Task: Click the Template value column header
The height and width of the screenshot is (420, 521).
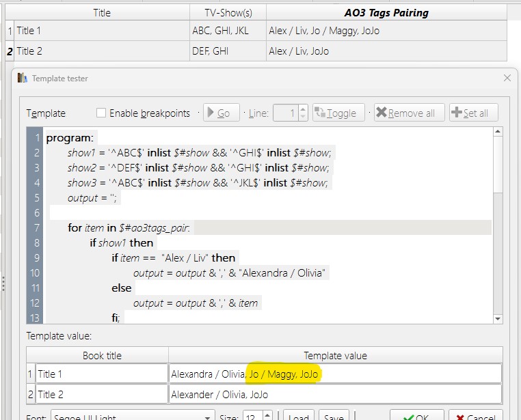Action: [335, 356]
